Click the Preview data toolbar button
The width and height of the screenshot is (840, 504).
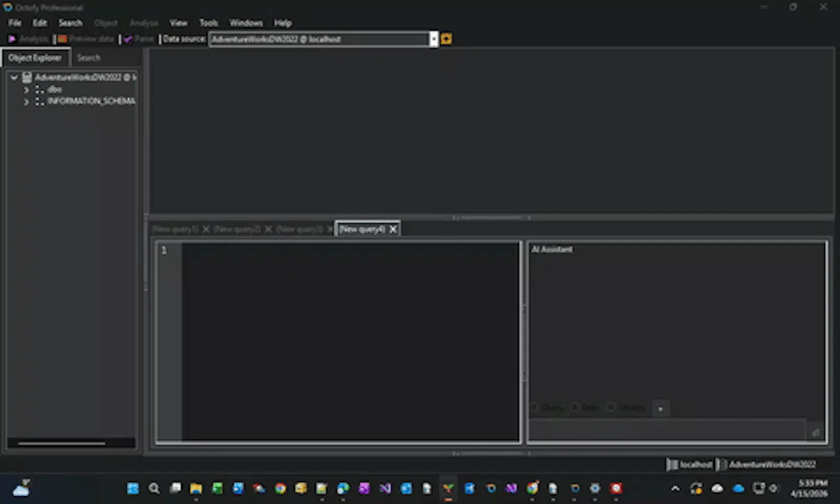click(x=86, y=39)
